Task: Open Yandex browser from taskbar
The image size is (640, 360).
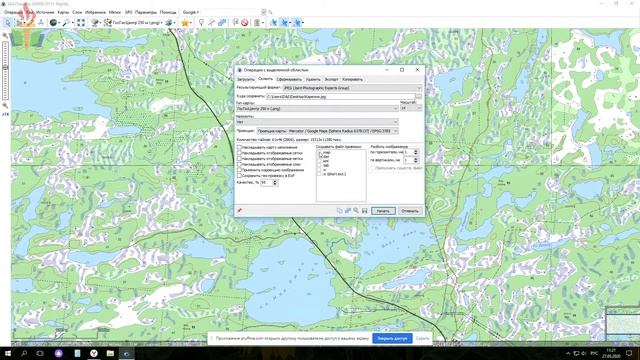Action: [x=93, y=353]
